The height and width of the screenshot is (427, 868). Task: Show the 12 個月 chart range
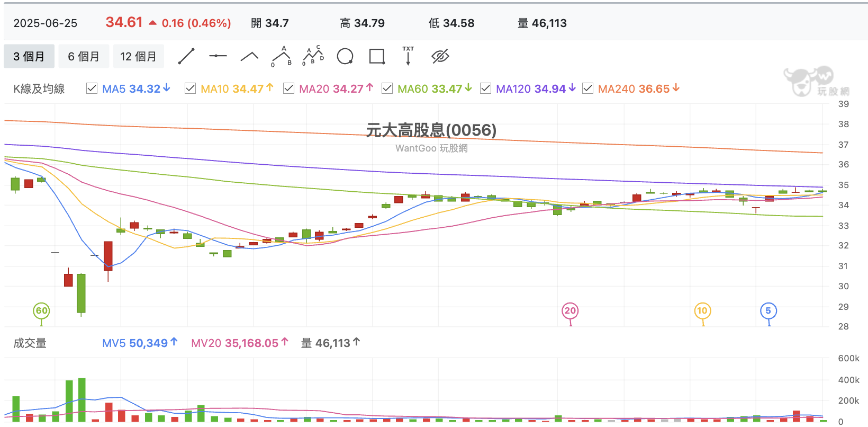139,56
